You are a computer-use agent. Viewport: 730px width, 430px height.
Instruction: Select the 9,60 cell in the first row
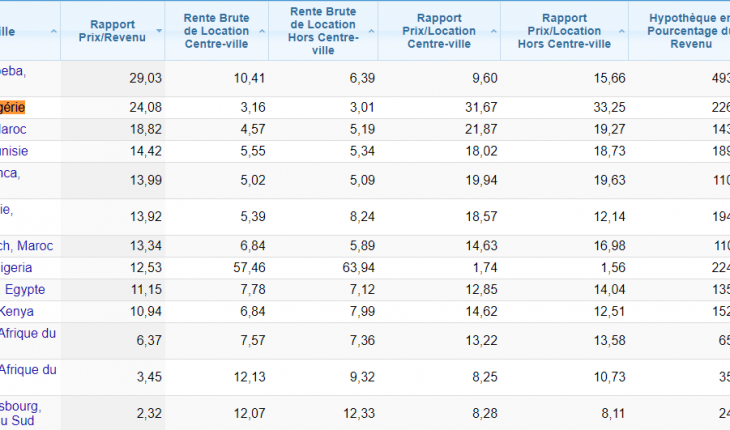click(x=485, y=78)
